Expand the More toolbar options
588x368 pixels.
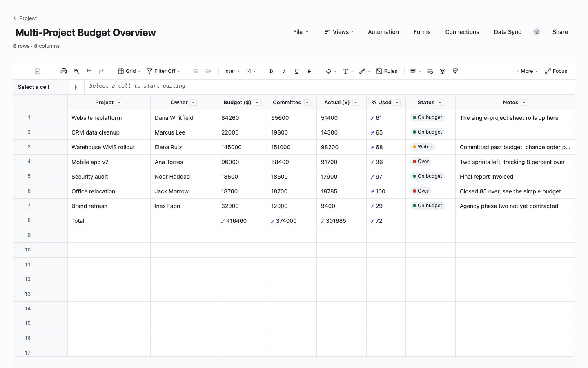(x=525, y=71)
